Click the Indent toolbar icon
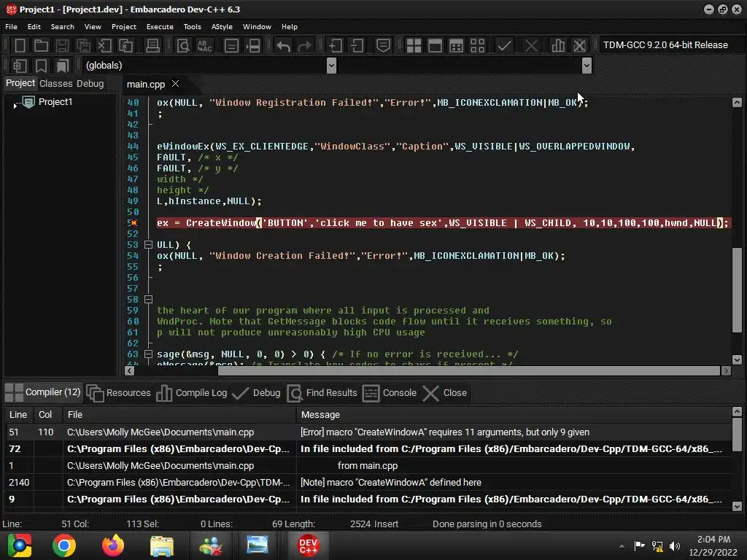 pos(336,46)
